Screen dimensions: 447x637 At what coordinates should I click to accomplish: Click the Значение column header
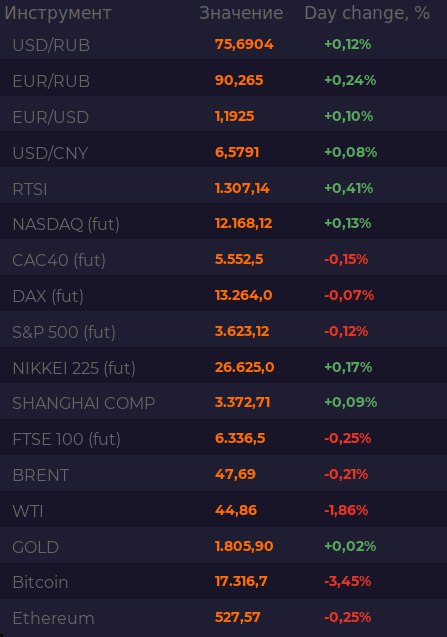tap(241, 13)
